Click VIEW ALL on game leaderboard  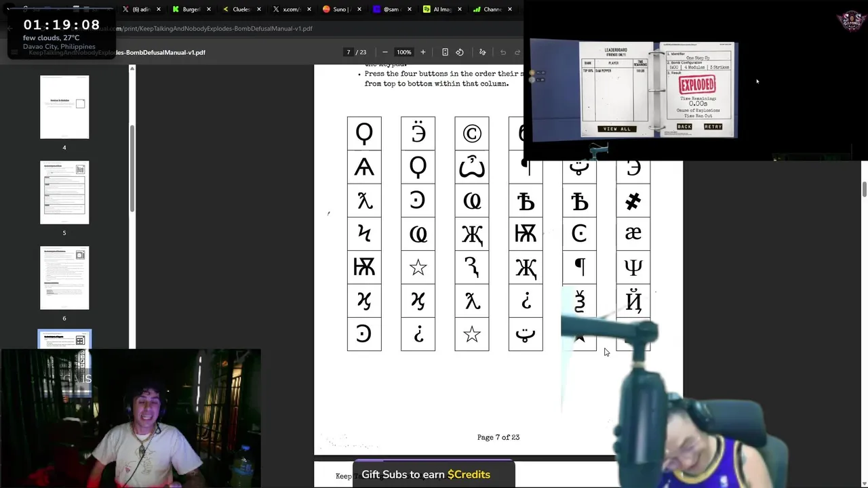pyautogui.click(x=617, y=129)
